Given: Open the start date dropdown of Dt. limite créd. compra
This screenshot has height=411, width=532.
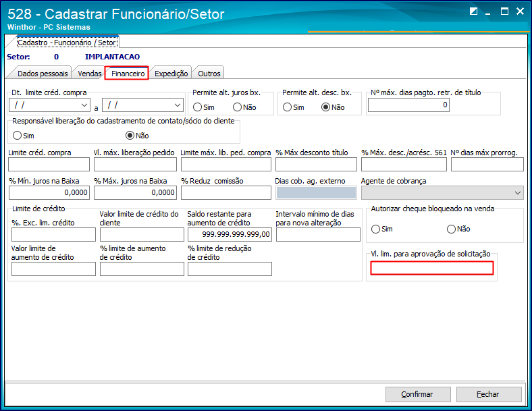Looking at the screenshot, I should pyautogui.click(x=84, y=105).
